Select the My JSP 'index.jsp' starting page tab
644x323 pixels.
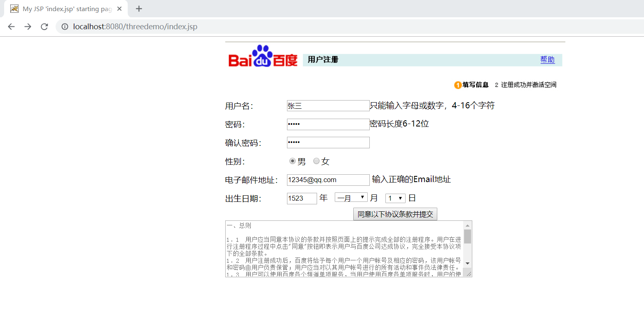[67, 9]
